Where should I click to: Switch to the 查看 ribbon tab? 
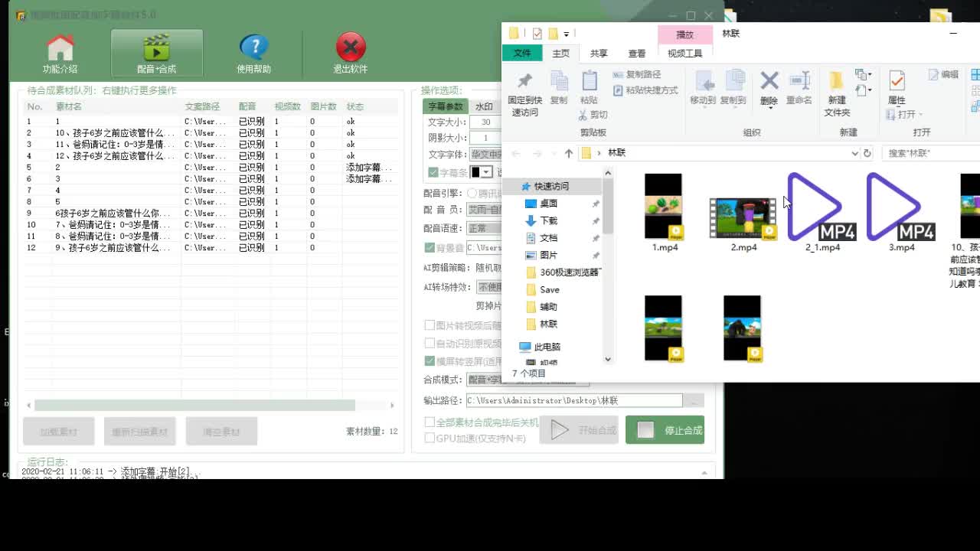[637, 54]
